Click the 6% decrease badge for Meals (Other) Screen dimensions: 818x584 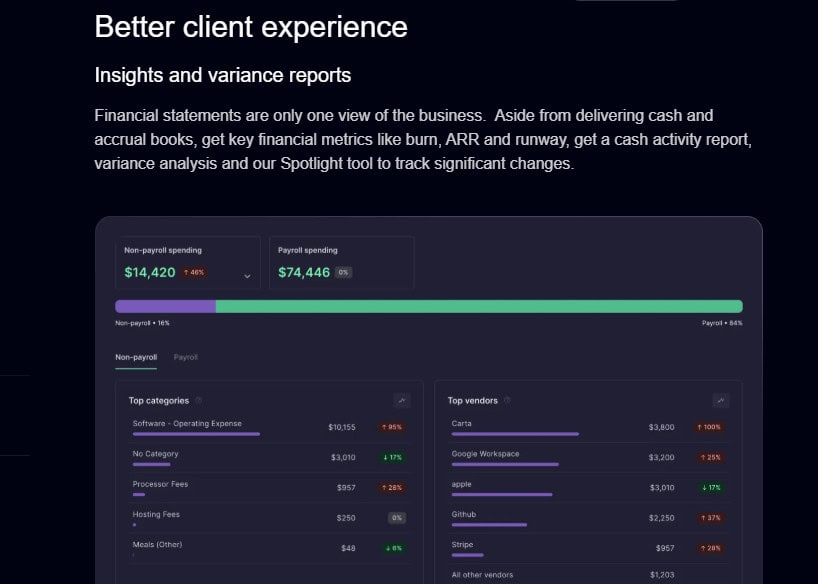(394, 548)
